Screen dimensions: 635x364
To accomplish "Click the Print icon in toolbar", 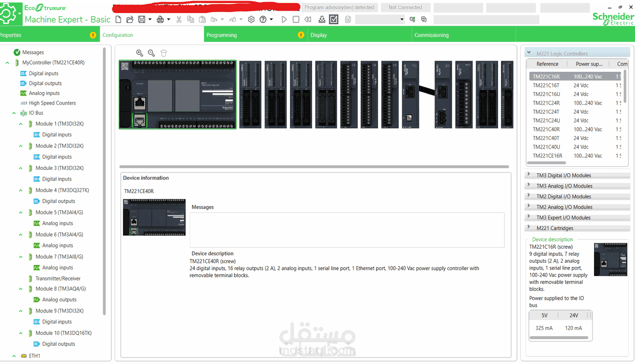I will pyautogui.click(x=160, y=19).
